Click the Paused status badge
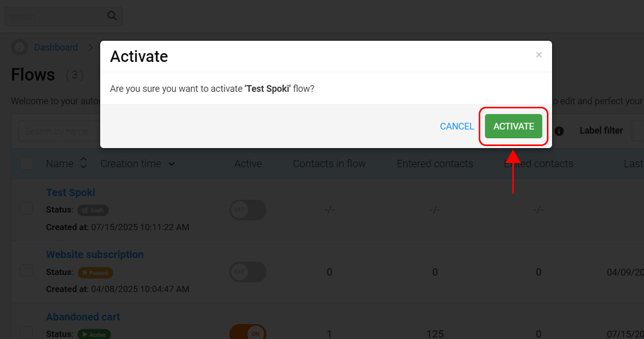644x339 pixels. 96,272
